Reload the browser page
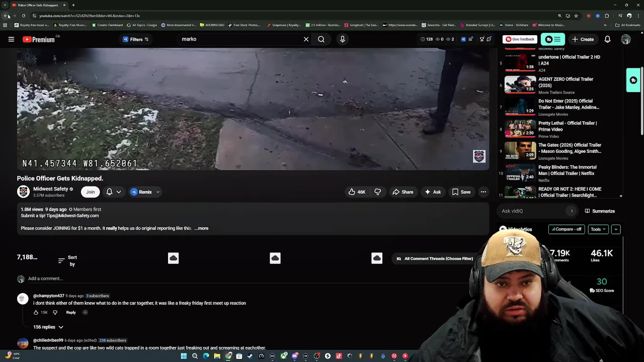 tap(23, 16)
